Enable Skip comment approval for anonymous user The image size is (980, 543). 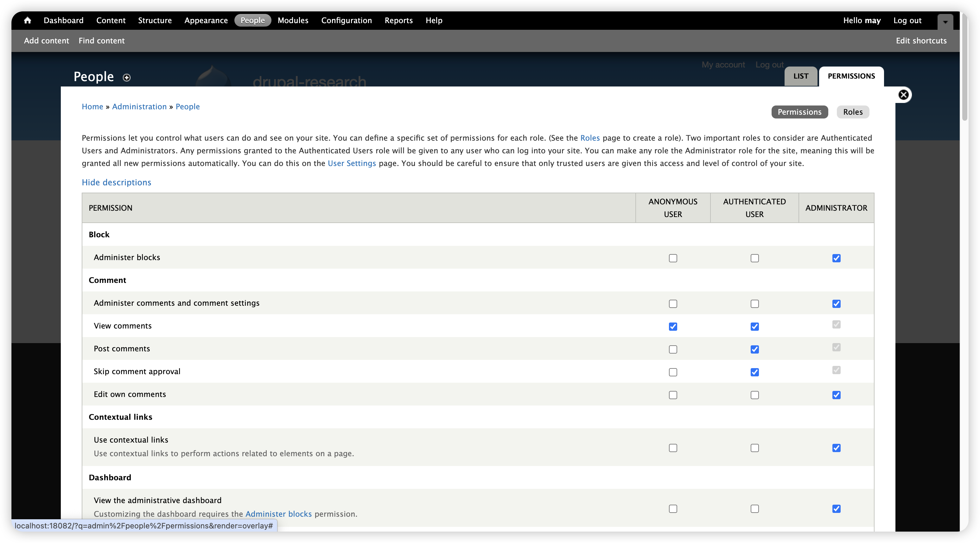(673, 372)
